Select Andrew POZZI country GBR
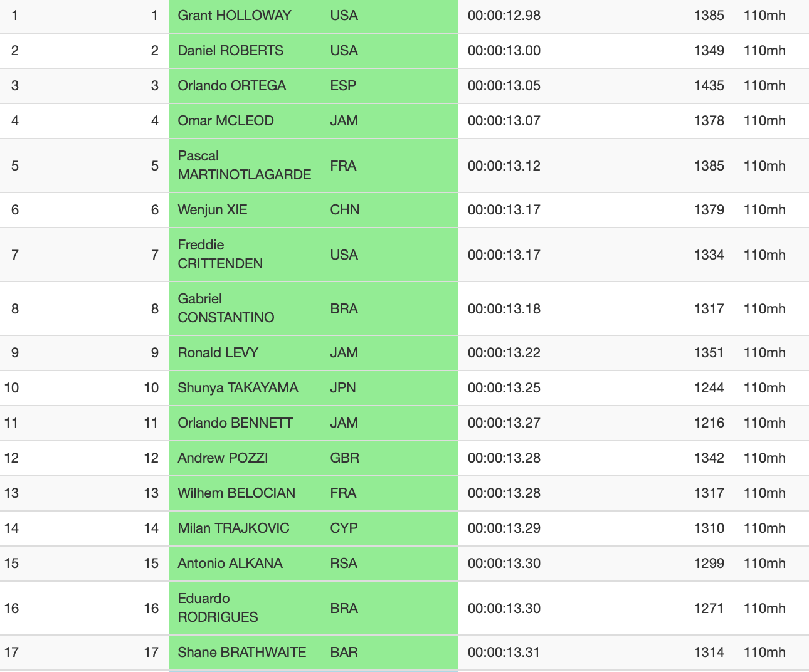Screen dimensions: 809x672 (345, 458)
